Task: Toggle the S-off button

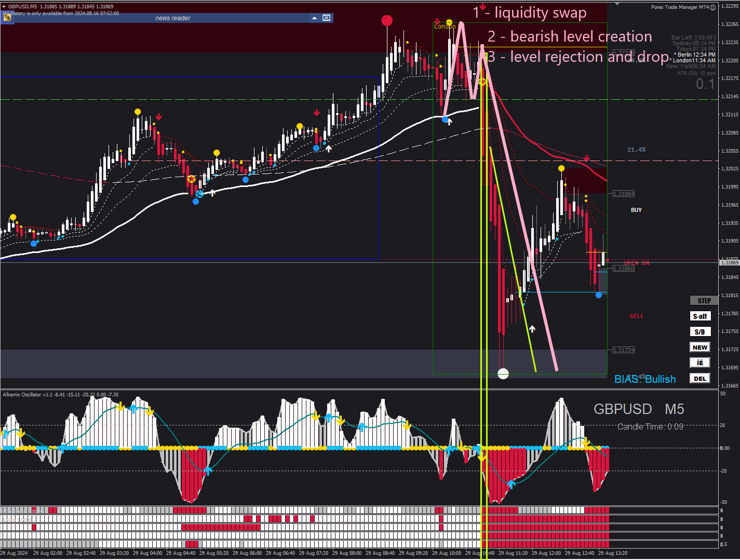Action: click(x=700, y=316)
